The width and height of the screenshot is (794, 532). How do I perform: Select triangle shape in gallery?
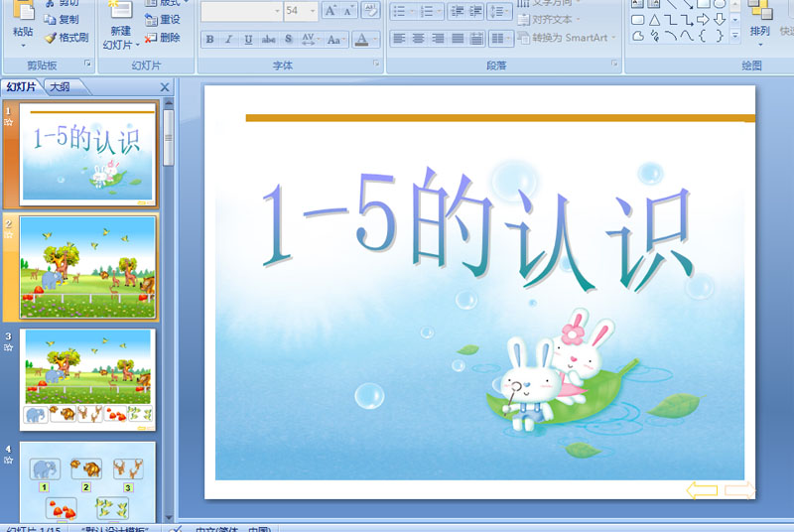(x=654, y=20)
